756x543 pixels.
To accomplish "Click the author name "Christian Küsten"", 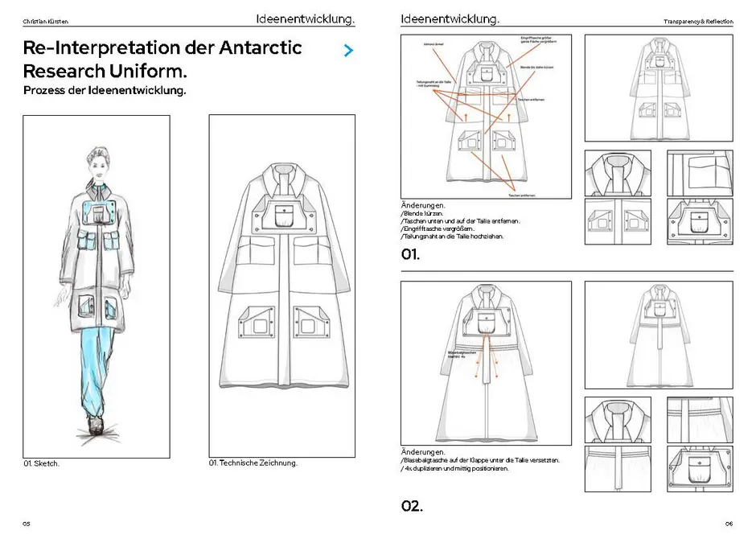I will pyautogui.click(x=46, y=22).
